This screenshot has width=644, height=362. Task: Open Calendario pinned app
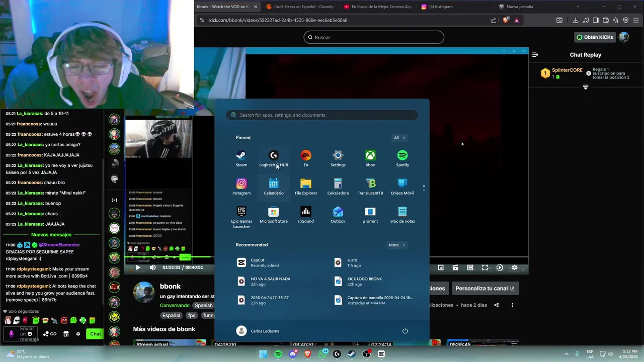[x=274, y=187]
